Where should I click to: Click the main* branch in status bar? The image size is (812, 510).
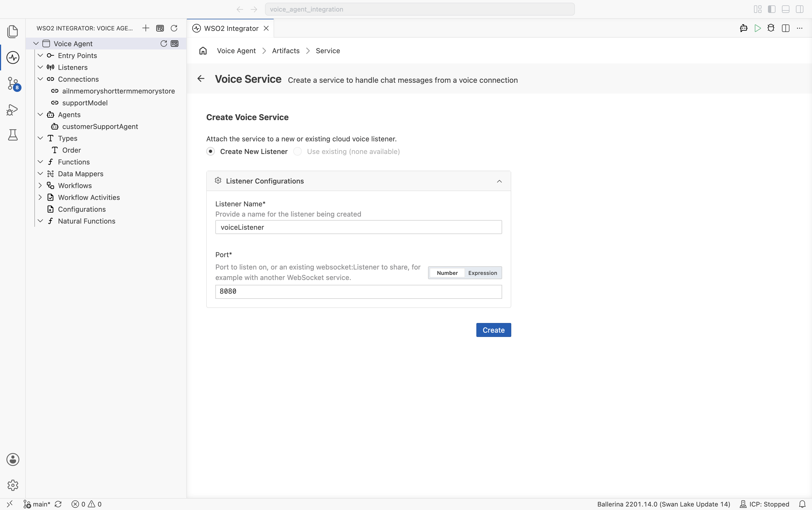point(37,504)
